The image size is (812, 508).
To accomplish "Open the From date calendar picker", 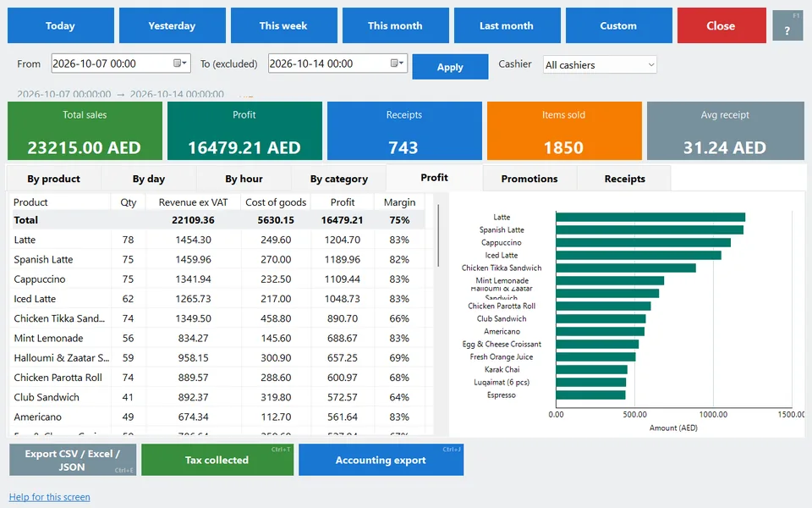I will click(x=179, y=63).
